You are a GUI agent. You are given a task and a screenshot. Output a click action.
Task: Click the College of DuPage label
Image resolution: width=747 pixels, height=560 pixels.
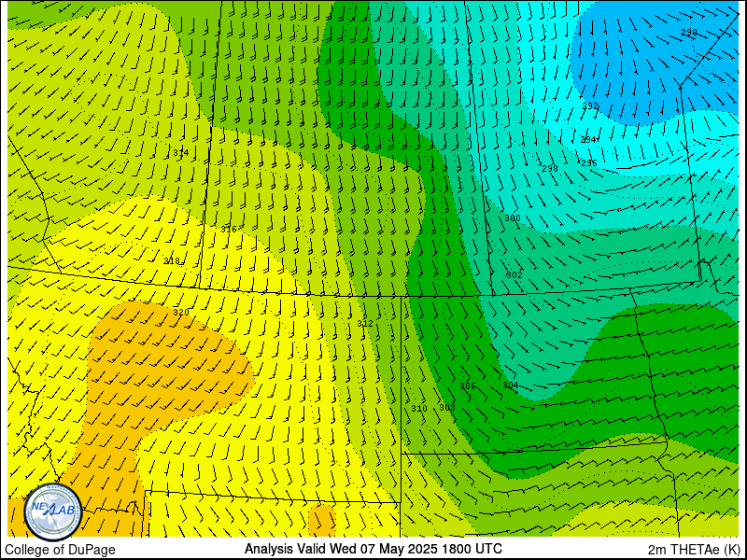(60, 550)
